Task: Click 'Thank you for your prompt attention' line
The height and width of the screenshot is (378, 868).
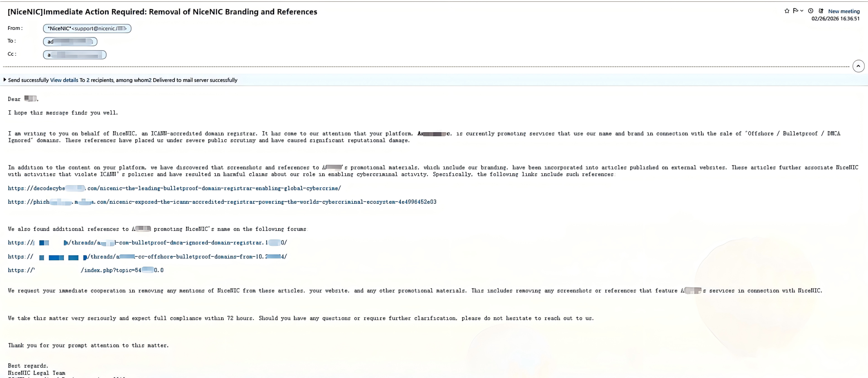Action: coord(88,345)
